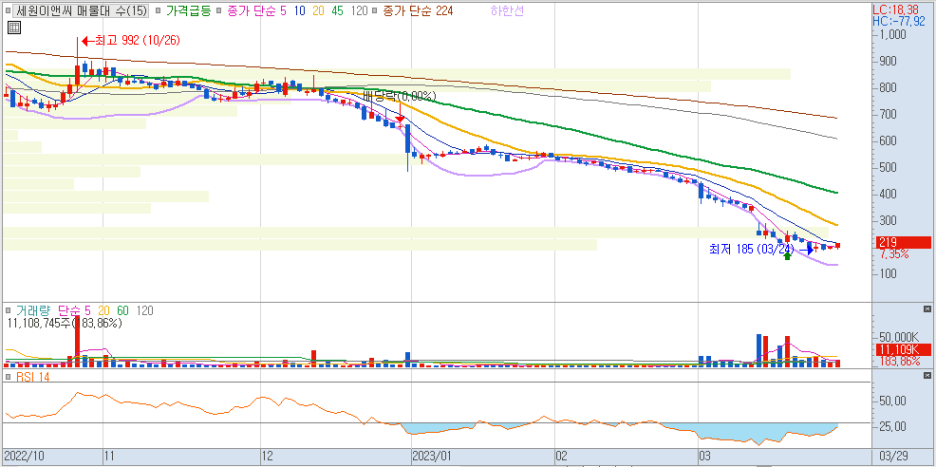This screenshot has height=467, width=936.
Task: Select the 세원이앤씨 매물대 수(15) indicator label
Action: tap(82, 11)
